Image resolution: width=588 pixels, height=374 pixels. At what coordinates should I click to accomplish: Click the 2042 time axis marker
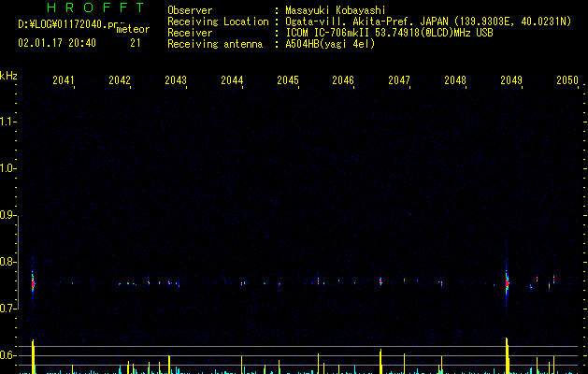(120, 80)
